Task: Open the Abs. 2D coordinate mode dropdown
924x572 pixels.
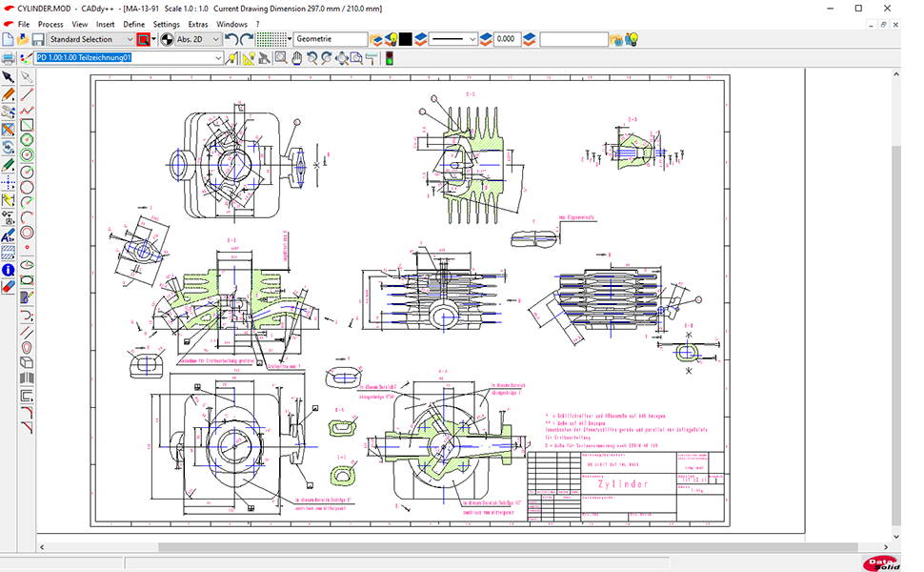Action: (x=214, y=39)
